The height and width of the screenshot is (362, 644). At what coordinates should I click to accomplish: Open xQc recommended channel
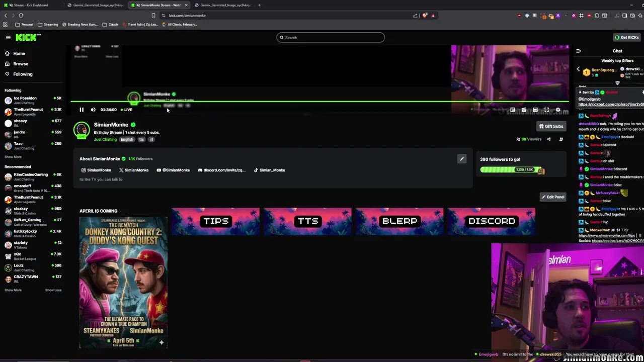(x=33, y=256)
